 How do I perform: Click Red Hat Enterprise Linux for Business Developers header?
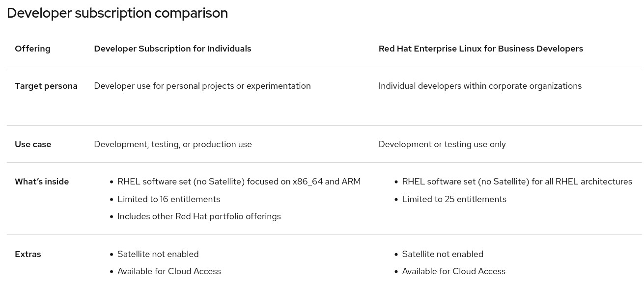coord(481,49)
